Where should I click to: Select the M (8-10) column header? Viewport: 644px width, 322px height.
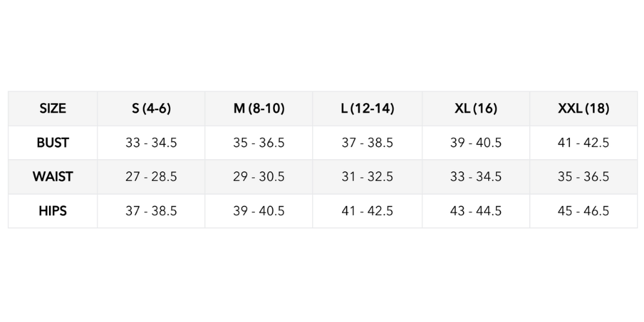(x=259, y=109)
